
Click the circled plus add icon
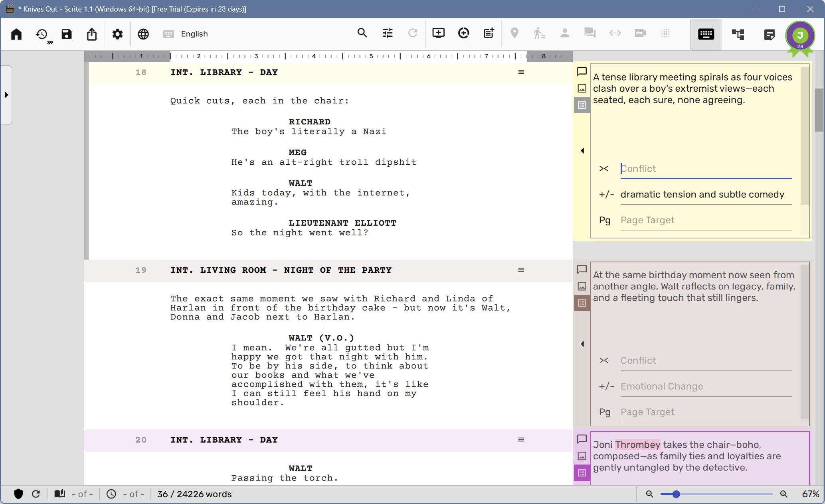[463, 33]
